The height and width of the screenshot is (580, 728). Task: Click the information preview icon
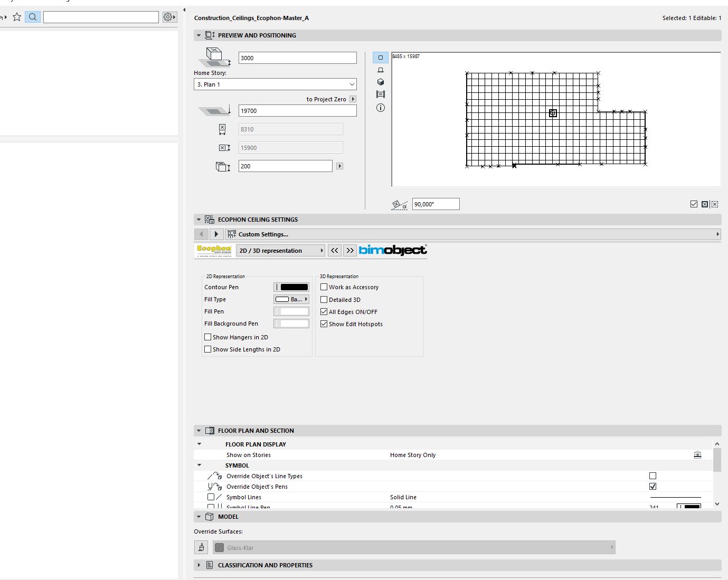tap(380, 108)
